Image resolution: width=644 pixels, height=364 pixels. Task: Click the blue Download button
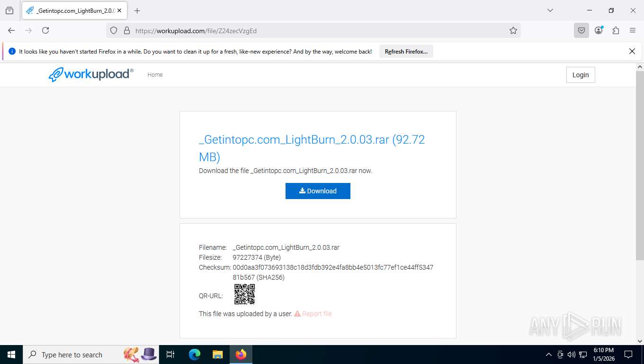[318, 191]
